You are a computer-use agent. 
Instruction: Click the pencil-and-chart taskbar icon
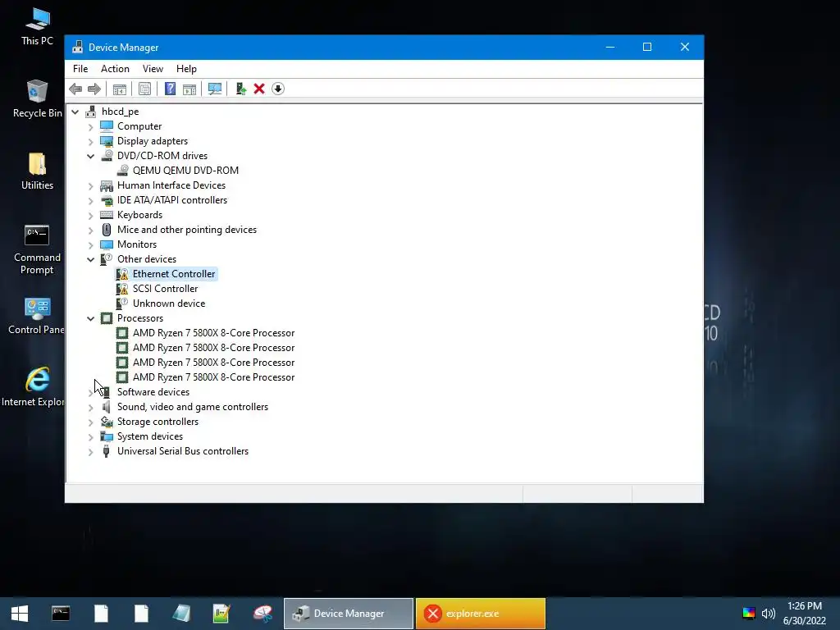pyautogui.click(x=221, y=614)
